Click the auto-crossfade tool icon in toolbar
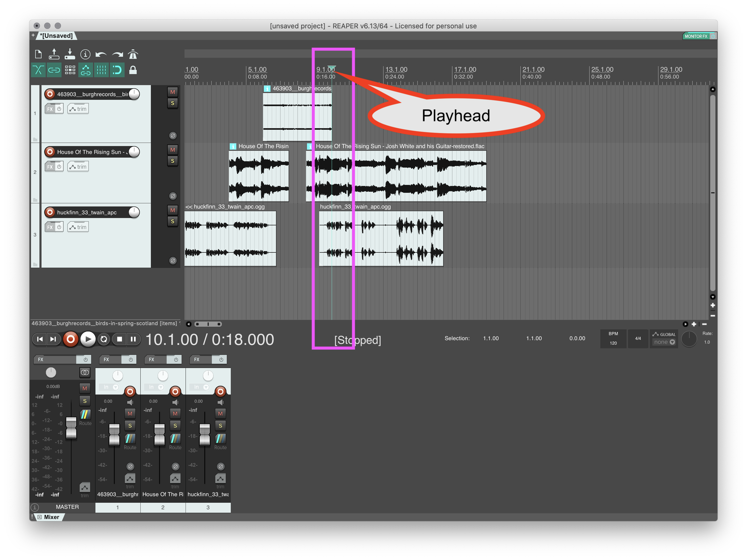The image size is (747, 560). tap(39, 71)
